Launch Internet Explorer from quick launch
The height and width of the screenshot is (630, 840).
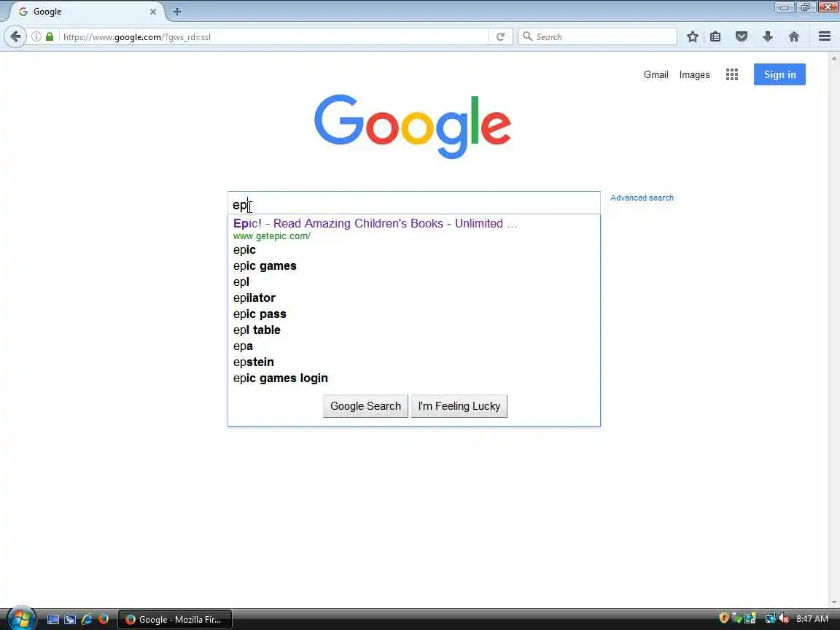pyautogui.click(x=86, y=619)
